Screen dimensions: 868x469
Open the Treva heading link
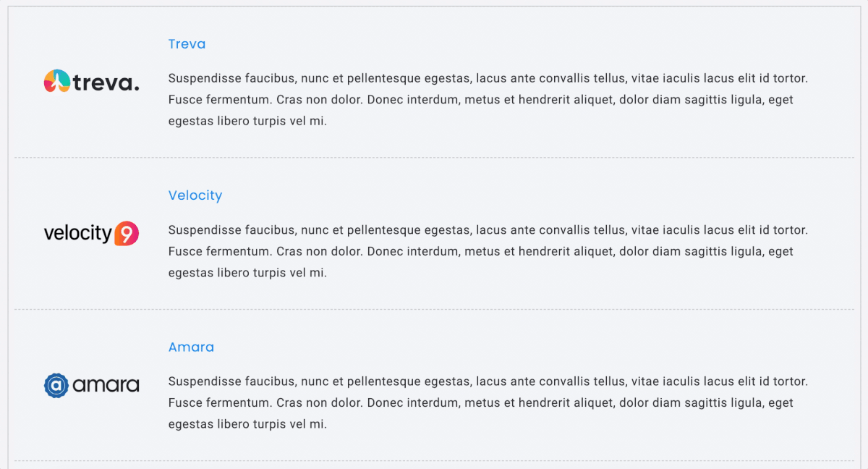[187, 44]
